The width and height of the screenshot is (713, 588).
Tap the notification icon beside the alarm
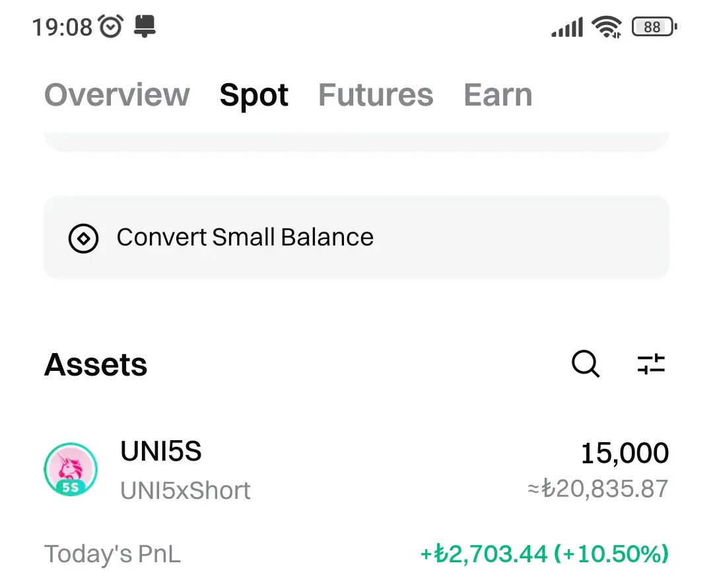coord(144,27)
